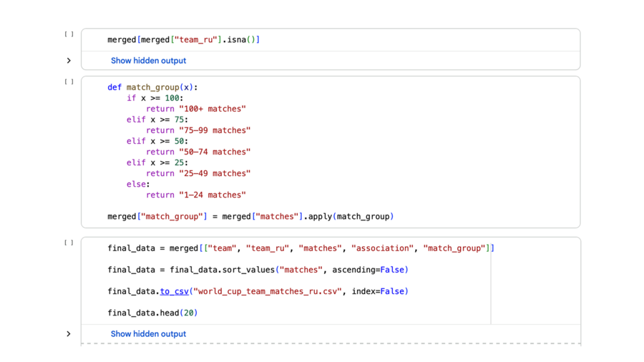Click index=False in the to_csv call
Image resolution: width=644 pixels, height=362 pixels.
(378, 291)
